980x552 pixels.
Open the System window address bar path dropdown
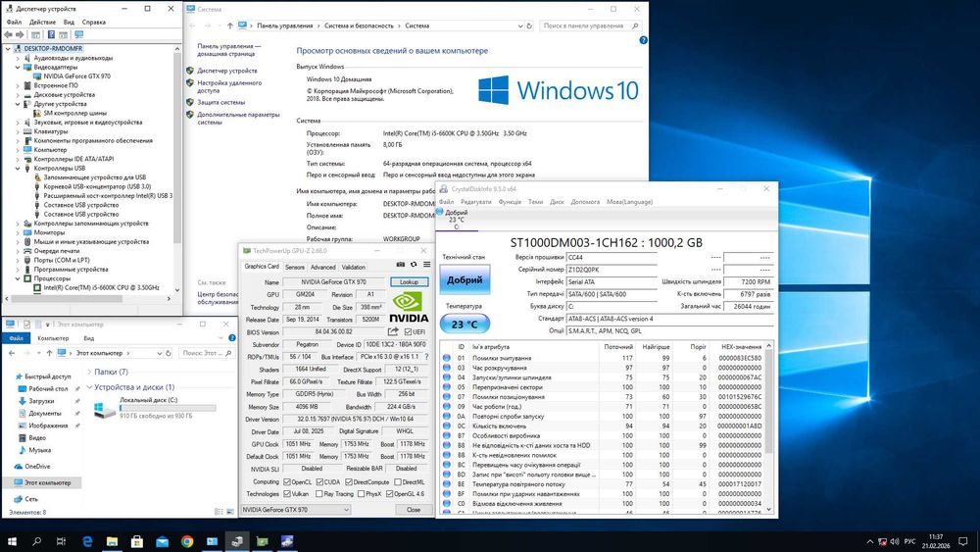click(520, 25)
